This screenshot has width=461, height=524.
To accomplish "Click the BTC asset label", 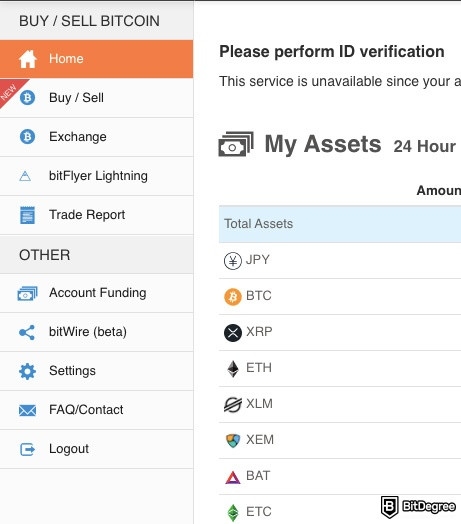I will [x=259, y=296].
